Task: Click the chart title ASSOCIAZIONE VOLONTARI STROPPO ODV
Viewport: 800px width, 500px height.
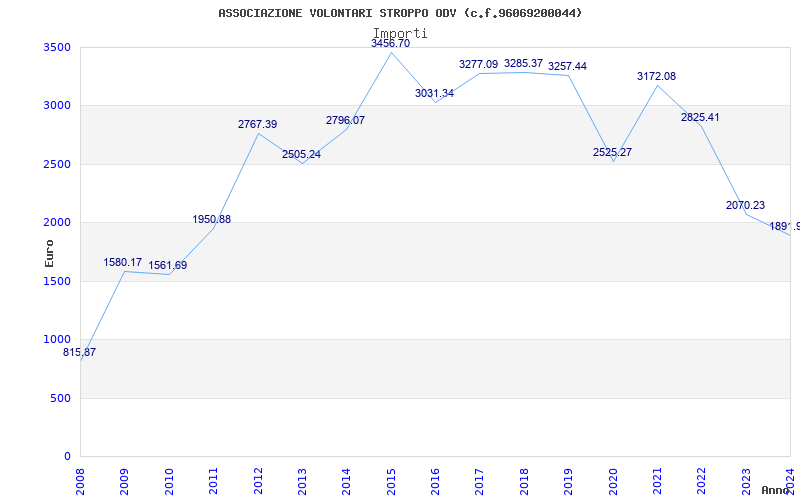Action: [x=400, y=13]
